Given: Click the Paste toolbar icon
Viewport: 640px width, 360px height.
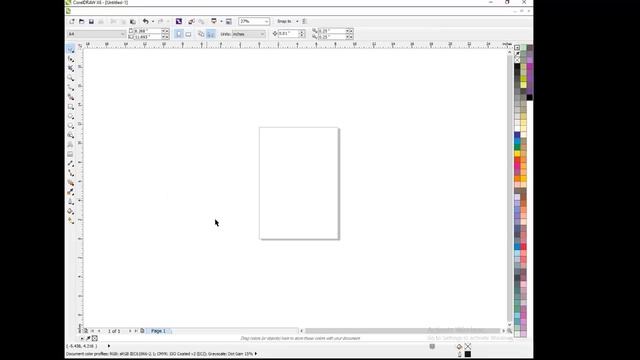Looking at the screenshot, I should [x=133, y=21].
